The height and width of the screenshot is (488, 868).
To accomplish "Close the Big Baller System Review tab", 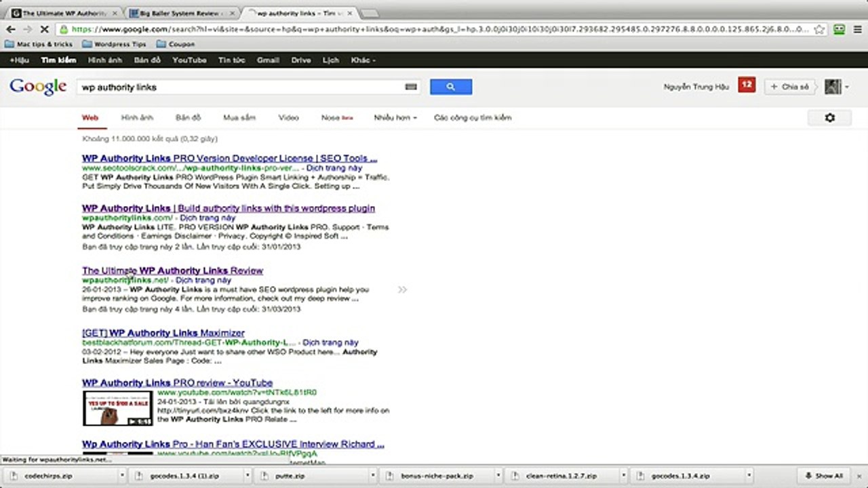I will tap(233, 13).
